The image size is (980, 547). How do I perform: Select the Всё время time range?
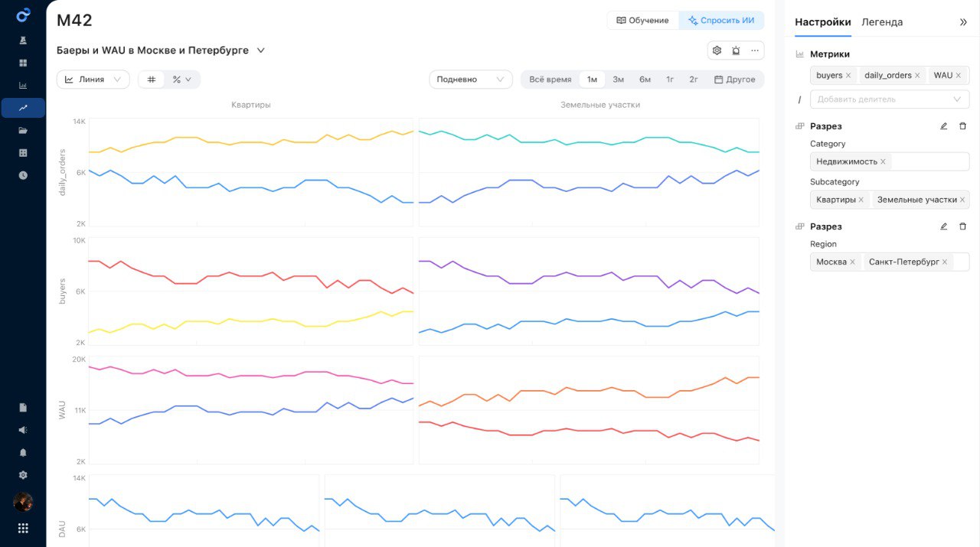point(550,80)
